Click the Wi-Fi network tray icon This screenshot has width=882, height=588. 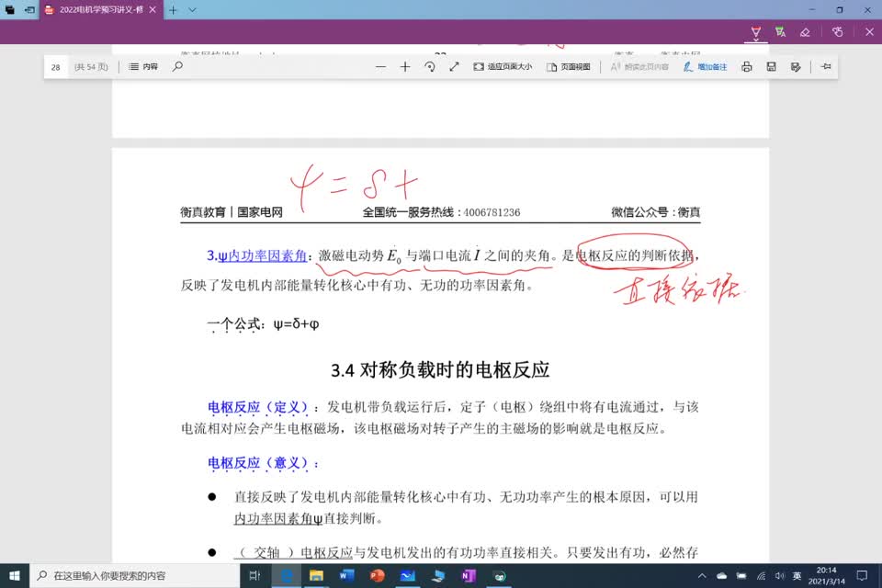(x=761, y=576)
